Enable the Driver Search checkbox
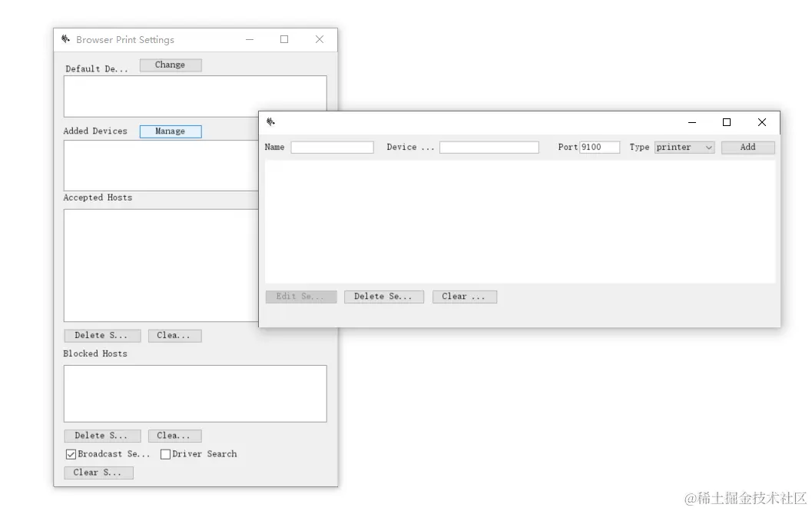Screen dimensions: 812x511 tap(165, 454)
